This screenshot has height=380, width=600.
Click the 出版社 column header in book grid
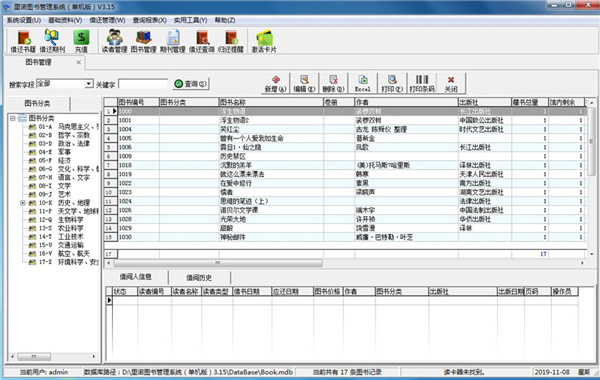click(x=485, y=102)
